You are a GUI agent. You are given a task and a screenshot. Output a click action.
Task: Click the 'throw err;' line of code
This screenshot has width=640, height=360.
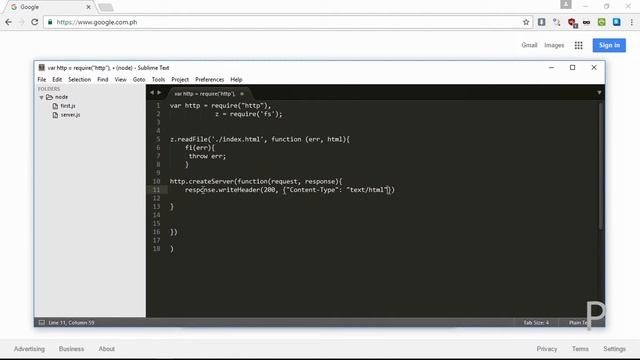[207, 156]
